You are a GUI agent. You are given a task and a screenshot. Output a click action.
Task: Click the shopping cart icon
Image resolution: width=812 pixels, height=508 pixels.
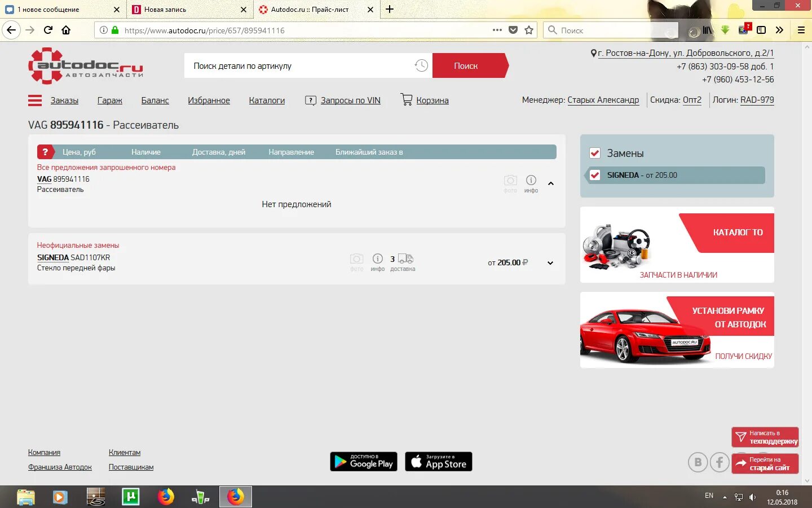[x=406, y=99]
